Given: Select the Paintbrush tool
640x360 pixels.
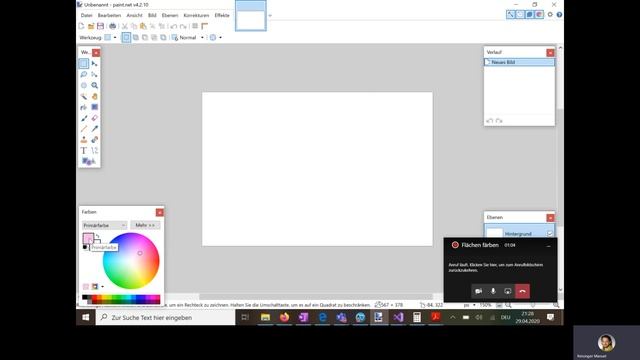Looking at the screenshot, I should click(84, 118).
